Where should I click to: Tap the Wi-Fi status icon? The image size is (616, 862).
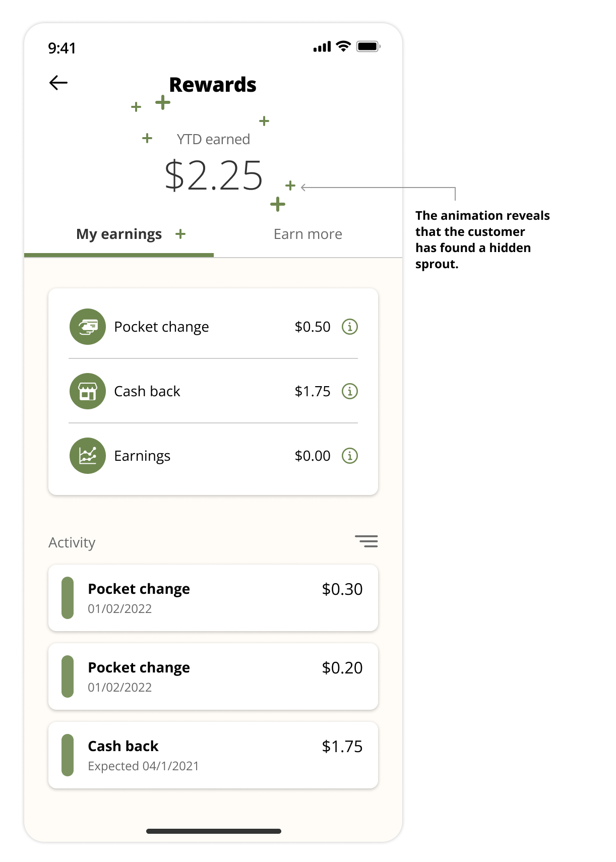click(343, 46)
